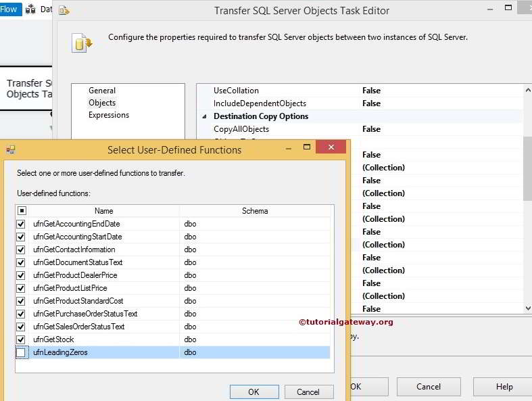Minimize the Select User-Defined Functions dialog
Viewport: 532px width, 401px height.
(x=289, y=148)
